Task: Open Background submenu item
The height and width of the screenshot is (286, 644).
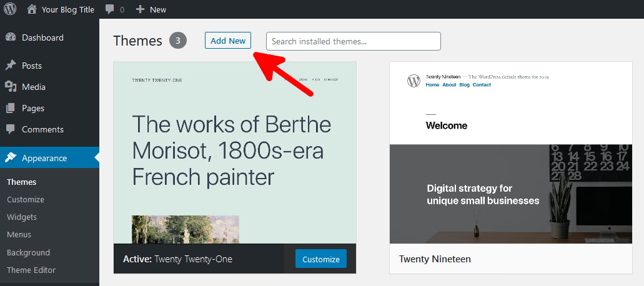Action: 28,252
